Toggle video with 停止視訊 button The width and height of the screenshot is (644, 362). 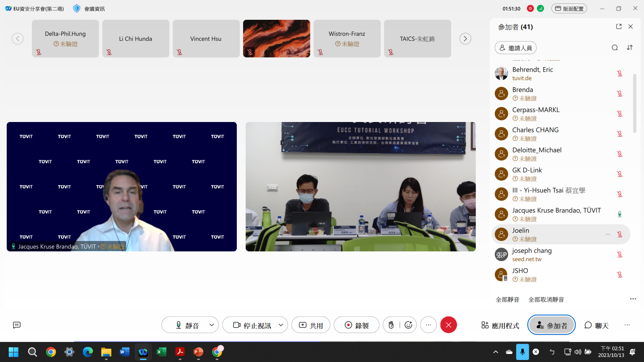[252, 325]
